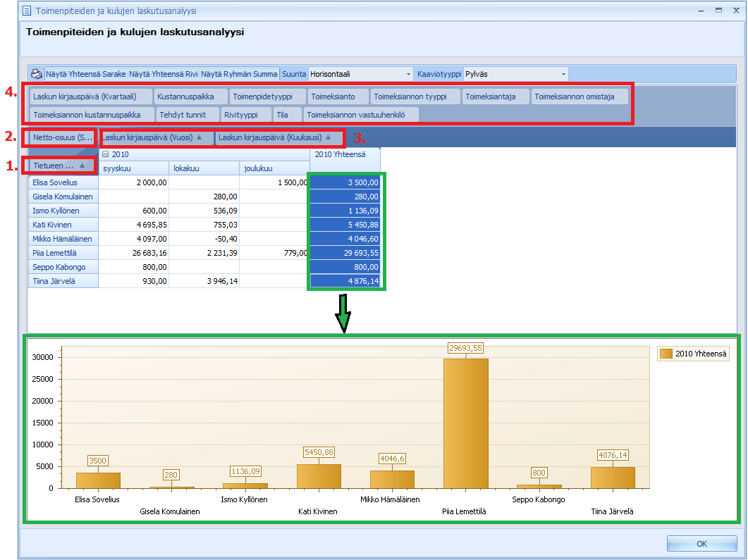The image size is (748, 560).
Task: Collapse the 2010 year column group
Action: (x=106, y=154)
